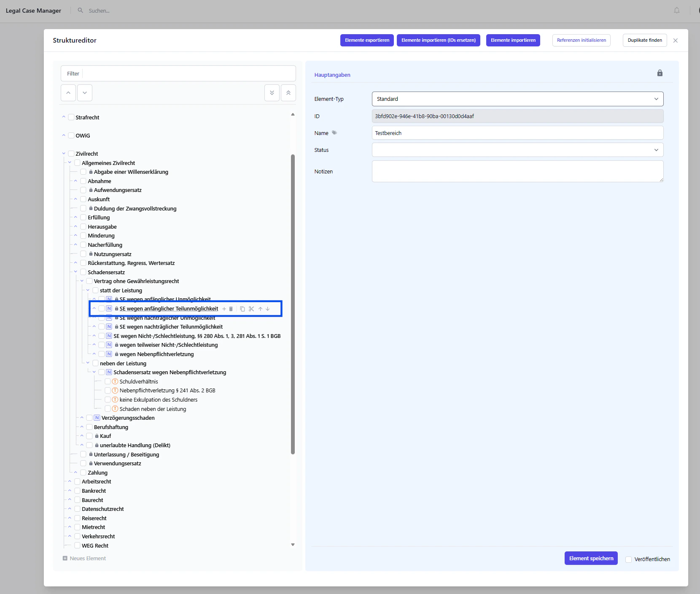
Task: Collapse Vertrag ohne Gewährleistungsrecht node
Action: [82, 281]
